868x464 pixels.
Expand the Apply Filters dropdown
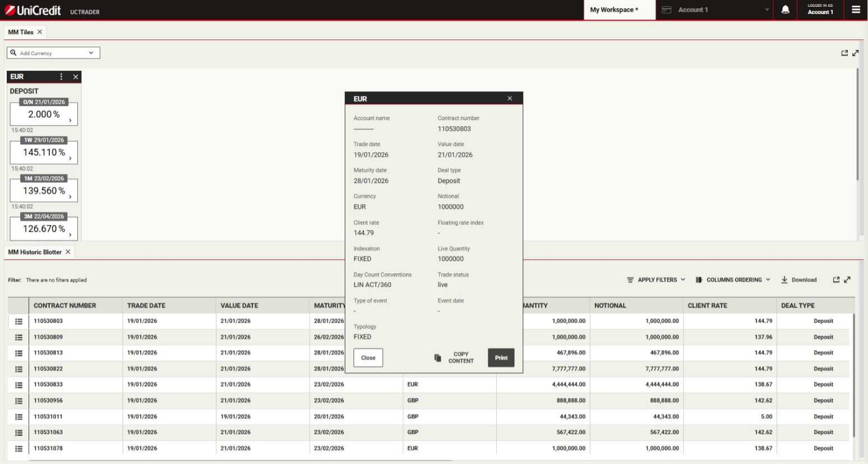tap(656, 280)
